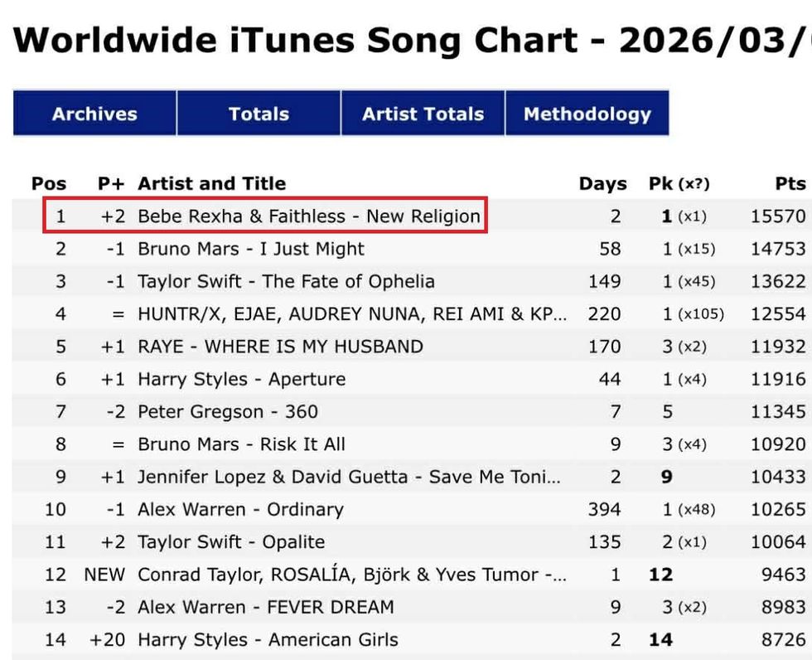The width and height of the screenshot is (812, 660).
Task: Switch to the Totals tab
Action: [259, 114]
